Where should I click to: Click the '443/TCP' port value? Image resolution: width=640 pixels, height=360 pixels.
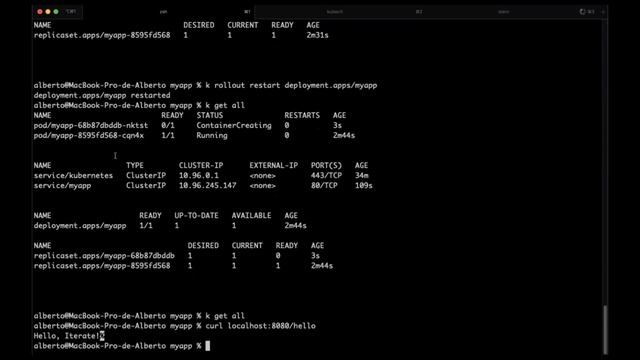click(326, 176)
